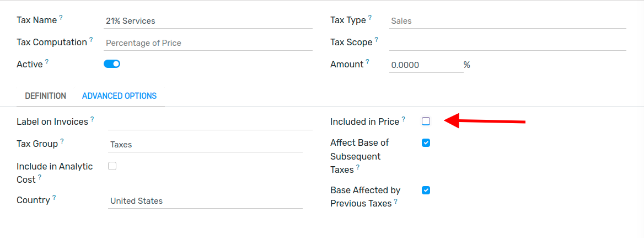Click the help icon beside Tax Name

coord(61,18)
